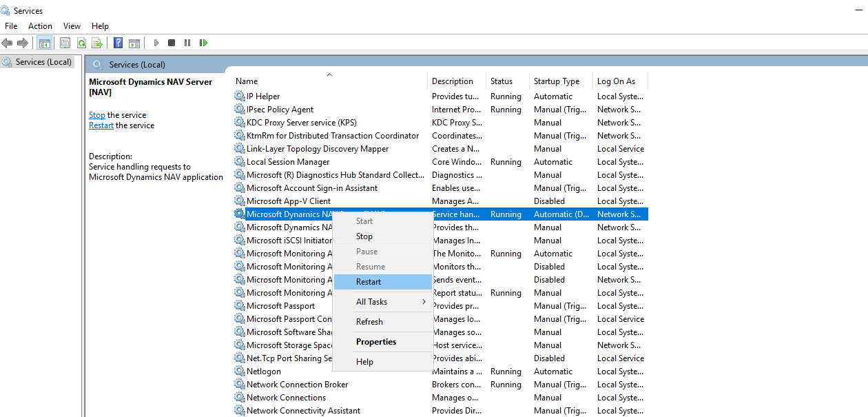
Task: Select KtmRm for Distributed Transaction Coordinator row
Action: 441,136
